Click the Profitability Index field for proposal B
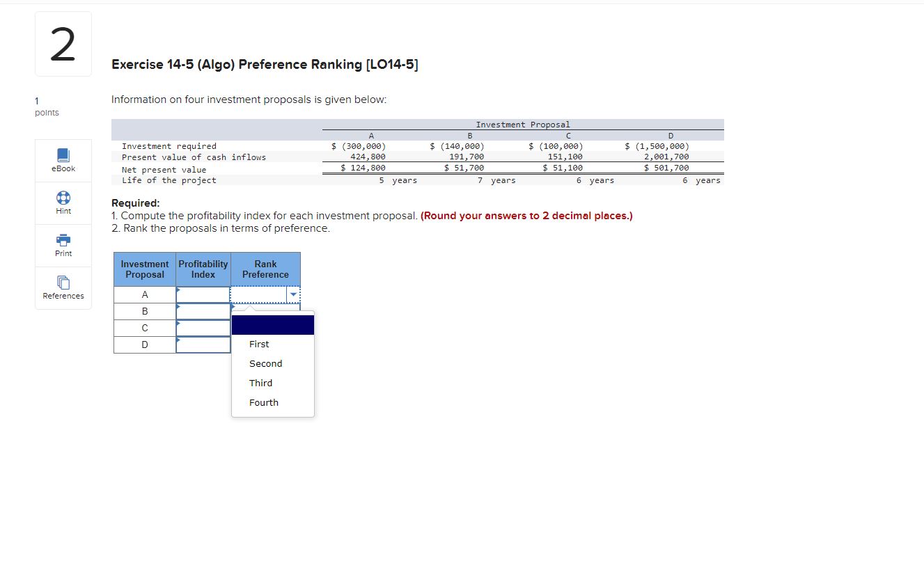 coord(203,311)
